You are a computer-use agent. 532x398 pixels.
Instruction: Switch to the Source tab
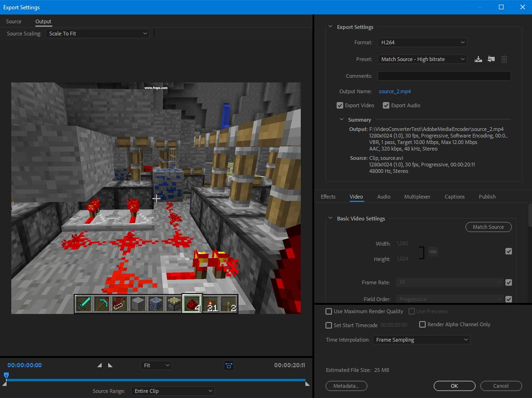(14, 21)
